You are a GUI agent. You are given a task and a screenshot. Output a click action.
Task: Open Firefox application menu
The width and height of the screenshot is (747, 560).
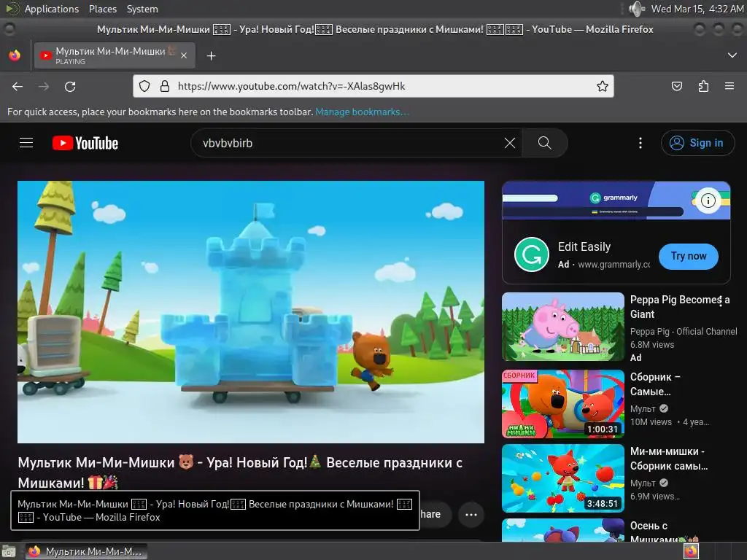tap(729, 86)
